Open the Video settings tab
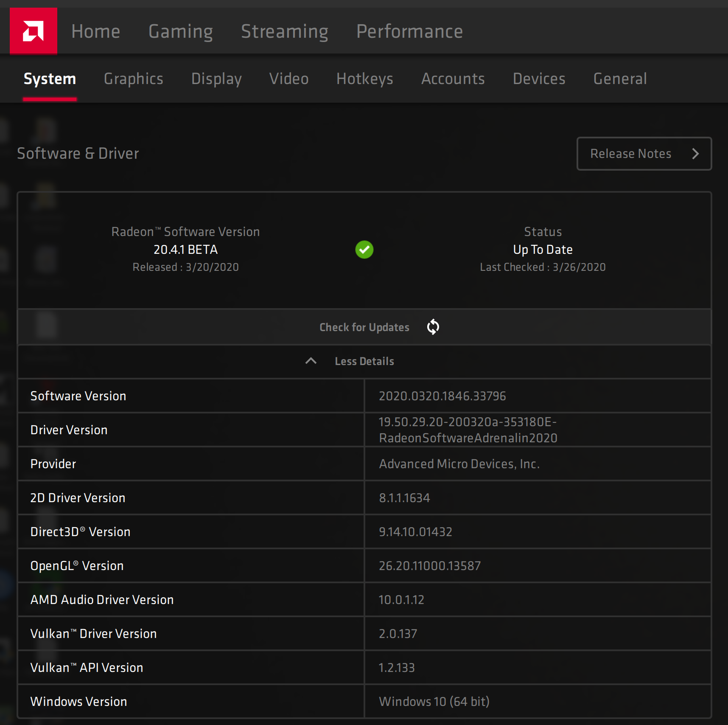Viewport: 728px width, 725px height. tap(289, 79)
